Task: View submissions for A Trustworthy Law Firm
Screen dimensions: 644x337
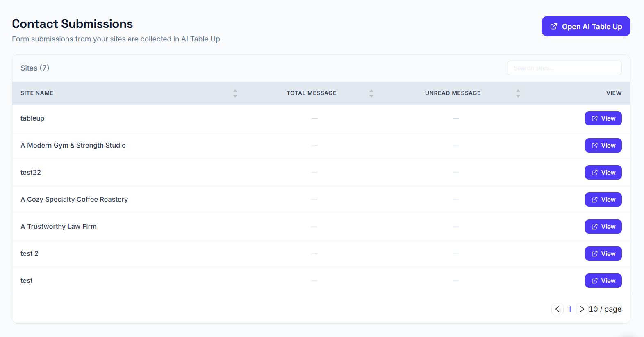Action: coord(603,227)
